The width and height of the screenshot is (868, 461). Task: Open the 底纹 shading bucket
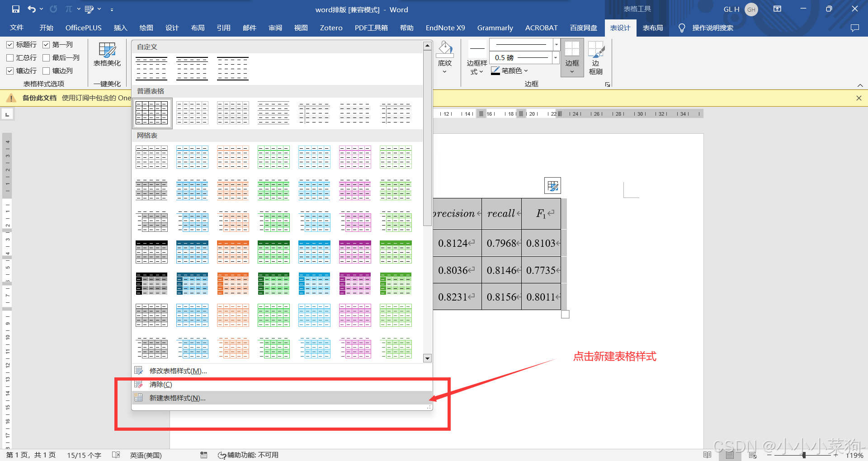tap(445, 49)
